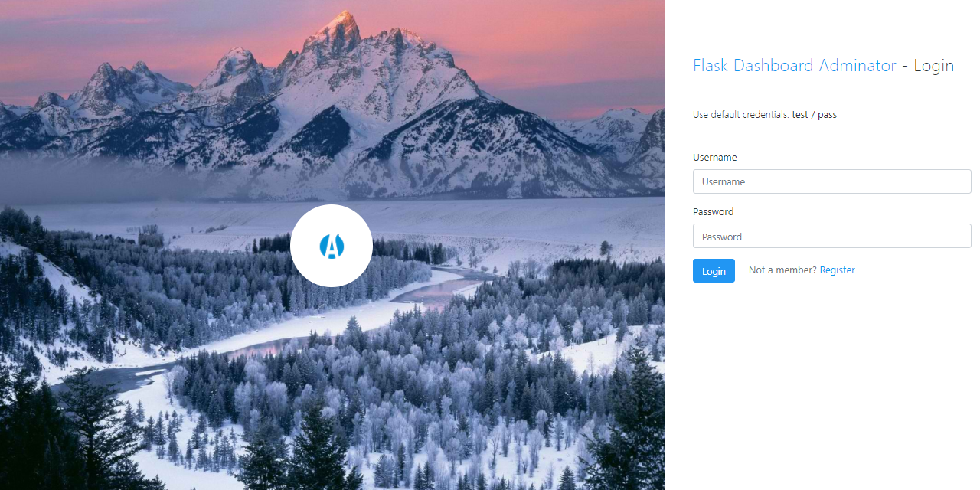Click the 'Use default credentials' hint text
The image size is (980, 490).
(x=741, y=115)
